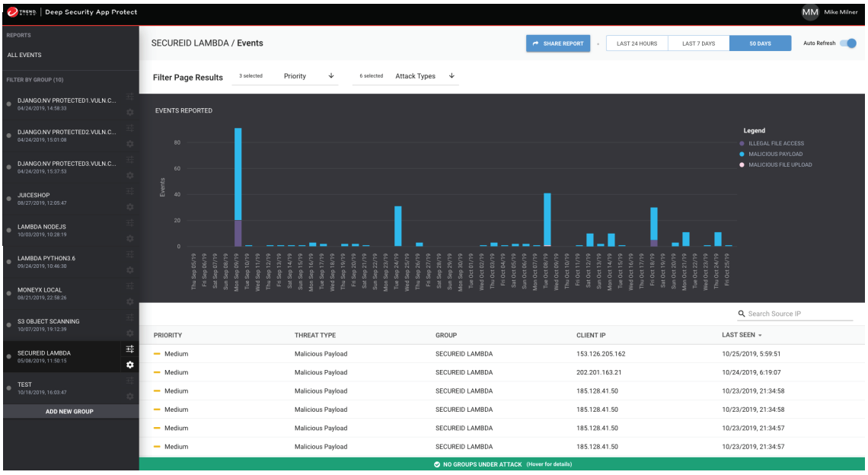Select the LAMBDA NODEJS group
Screen dimensions: 868x475
pyautogui.click(x=62, y=231)
